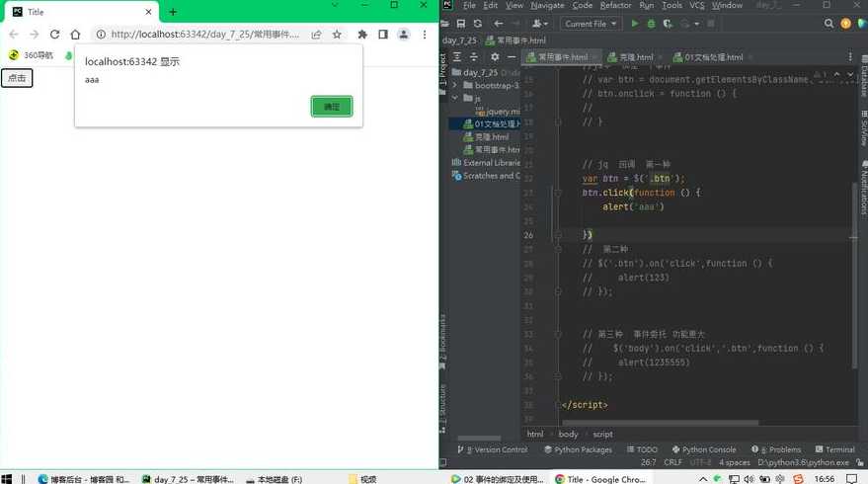Fold the btn.click function at gutter
This screenshot has height=484, width=868.
pos(558,193)
